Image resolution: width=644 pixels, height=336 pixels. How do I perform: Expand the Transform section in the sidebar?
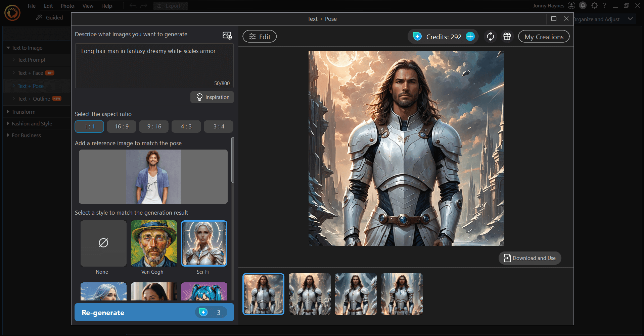(x=23, y=112)
